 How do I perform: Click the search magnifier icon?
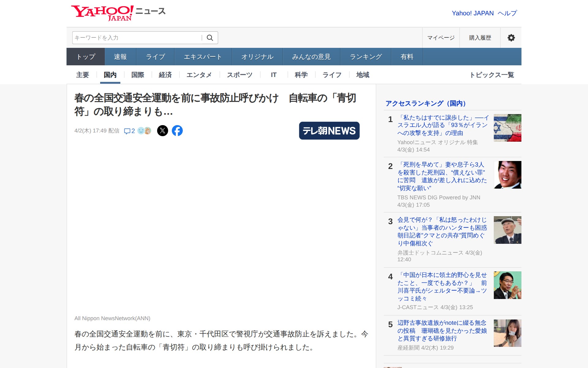pyautogui.click(x=210, y=38)
